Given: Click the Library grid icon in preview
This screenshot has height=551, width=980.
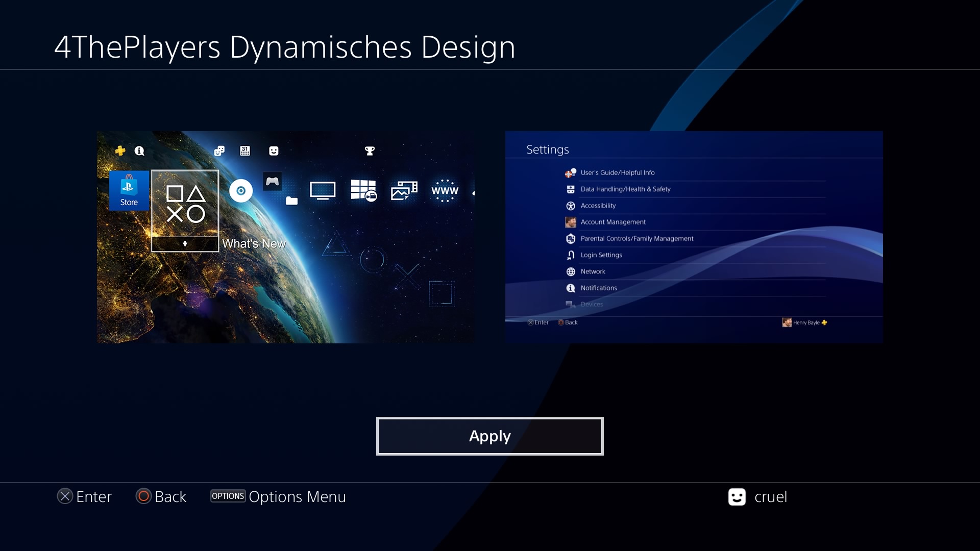Looking at the screenshot, I should pos(363,191).
